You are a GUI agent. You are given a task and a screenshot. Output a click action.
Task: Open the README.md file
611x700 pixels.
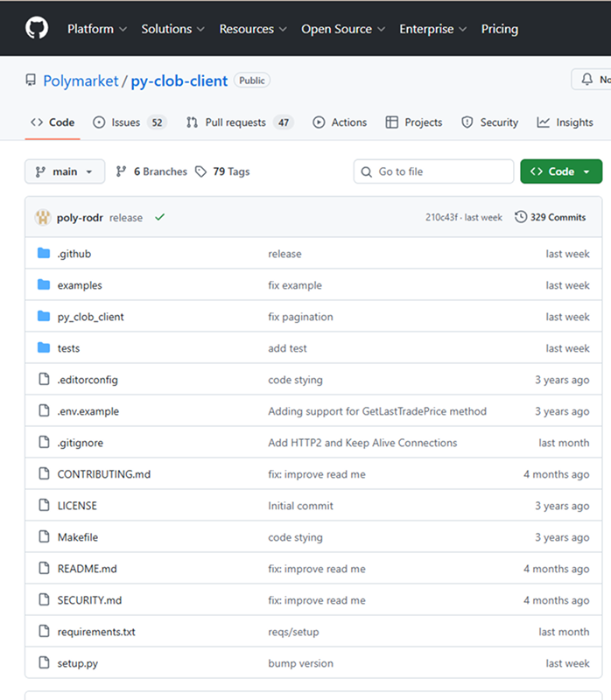tap(87, 569)
